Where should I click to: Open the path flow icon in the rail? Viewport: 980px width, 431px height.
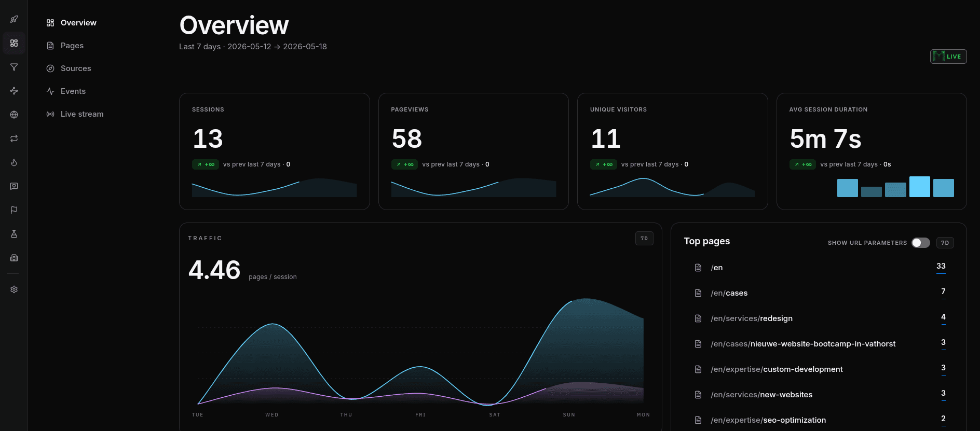(14, 91)
